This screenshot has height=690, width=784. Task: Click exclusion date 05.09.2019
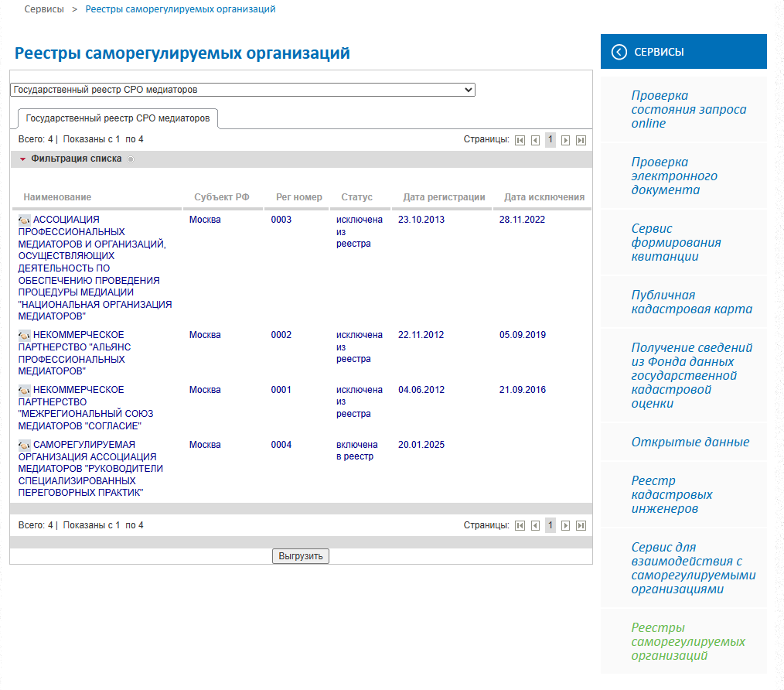click(x=523, y=335)
